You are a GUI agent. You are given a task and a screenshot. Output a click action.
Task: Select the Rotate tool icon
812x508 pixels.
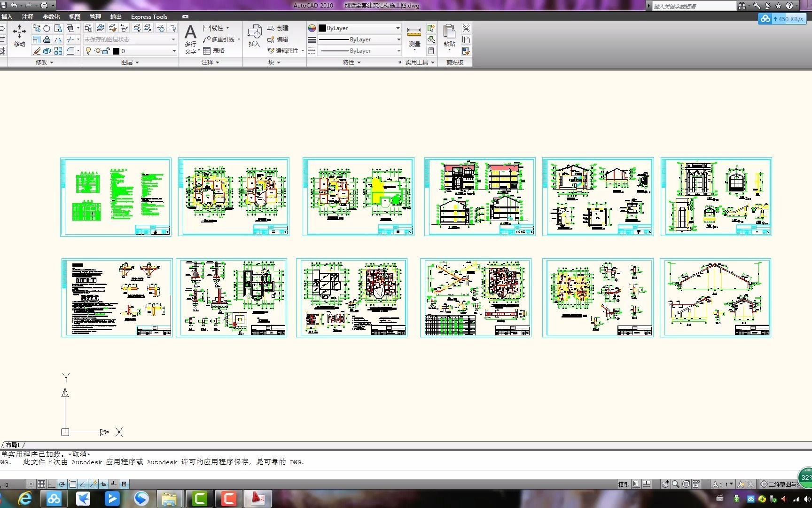[x=47, y=28]
